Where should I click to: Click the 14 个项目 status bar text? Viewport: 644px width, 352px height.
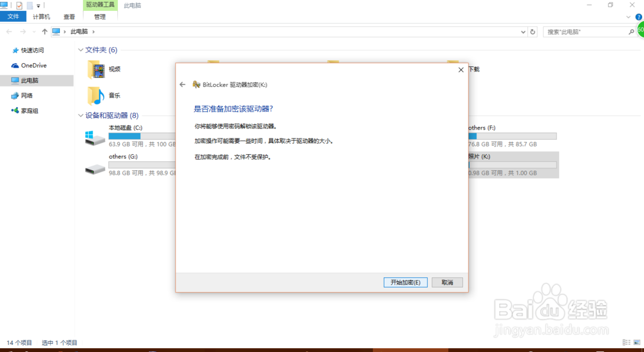(x=19, y=342)
